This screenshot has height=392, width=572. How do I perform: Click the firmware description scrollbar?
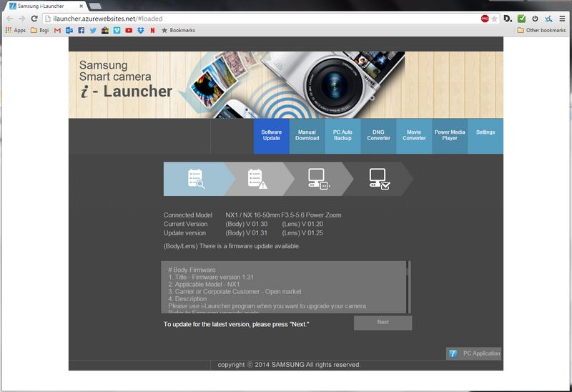[x=409, y=287]
